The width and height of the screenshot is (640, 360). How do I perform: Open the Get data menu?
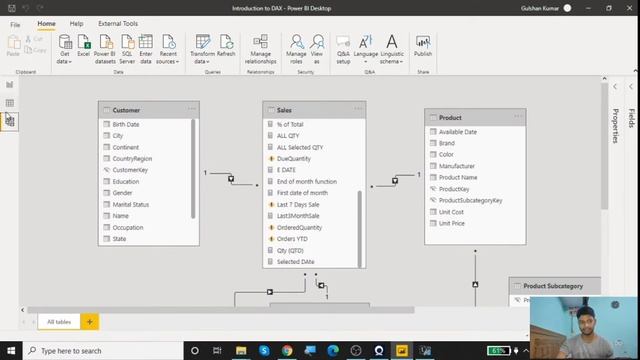click(x=64, y=49)
